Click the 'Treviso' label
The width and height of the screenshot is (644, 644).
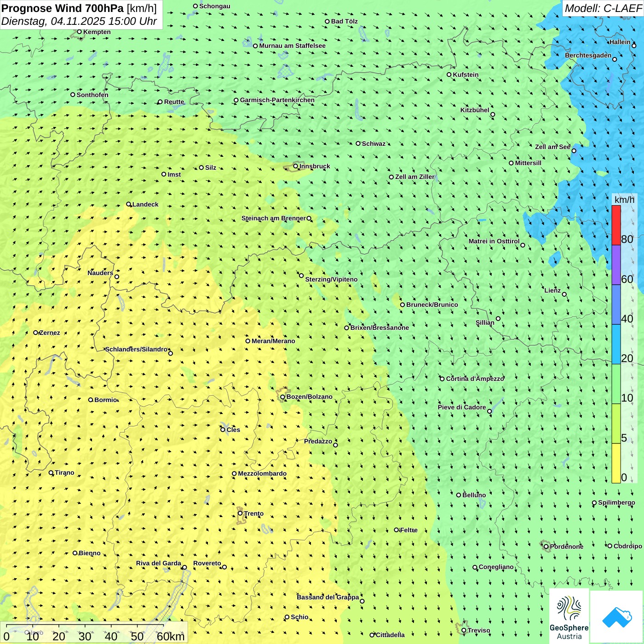(479, 630)
